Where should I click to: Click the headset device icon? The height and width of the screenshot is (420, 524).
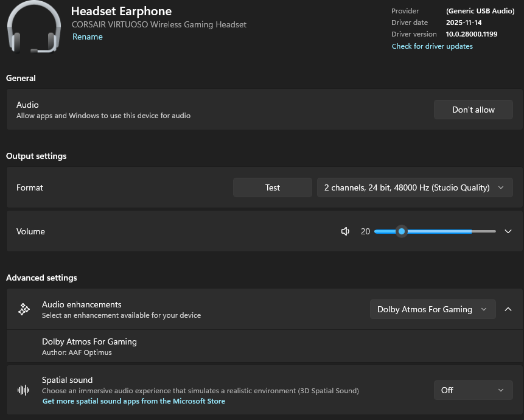(33, 26)
